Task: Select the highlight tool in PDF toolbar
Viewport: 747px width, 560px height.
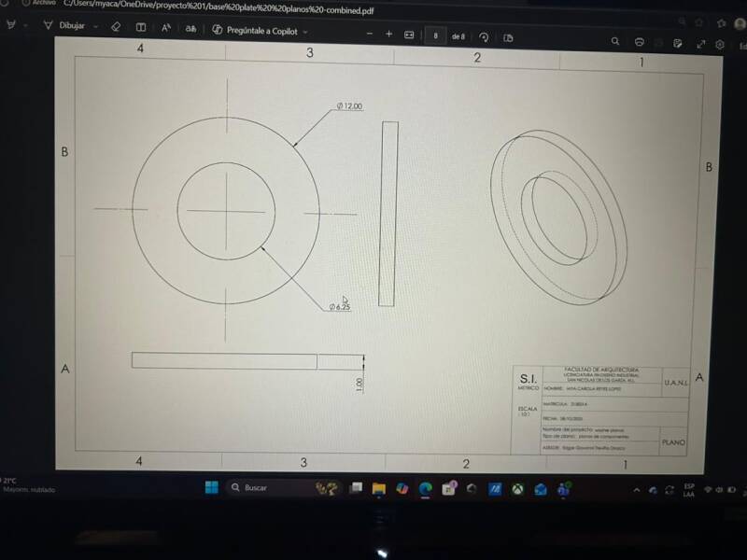Action: (10, 24)
